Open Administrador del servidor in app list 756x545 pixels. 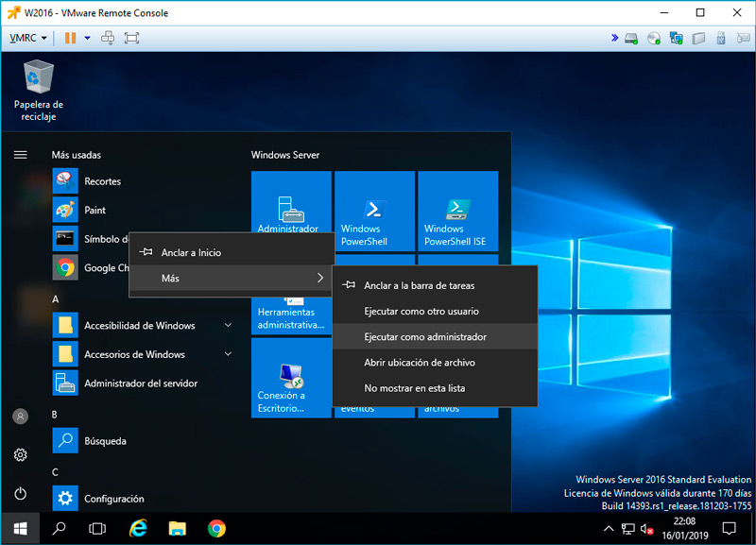pyautogui.click(x=143, y=383)
